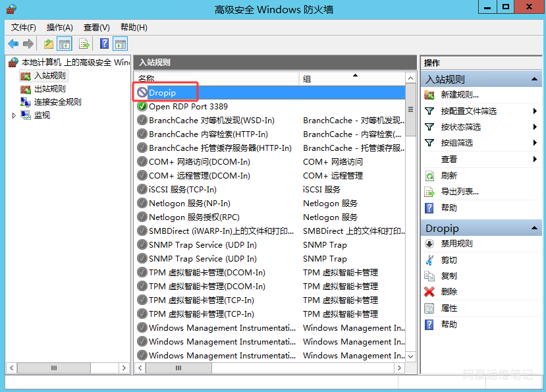Select COM+ 网络访问(DCOM-In) rule
The image size is (546, 392).
(270, 161)
